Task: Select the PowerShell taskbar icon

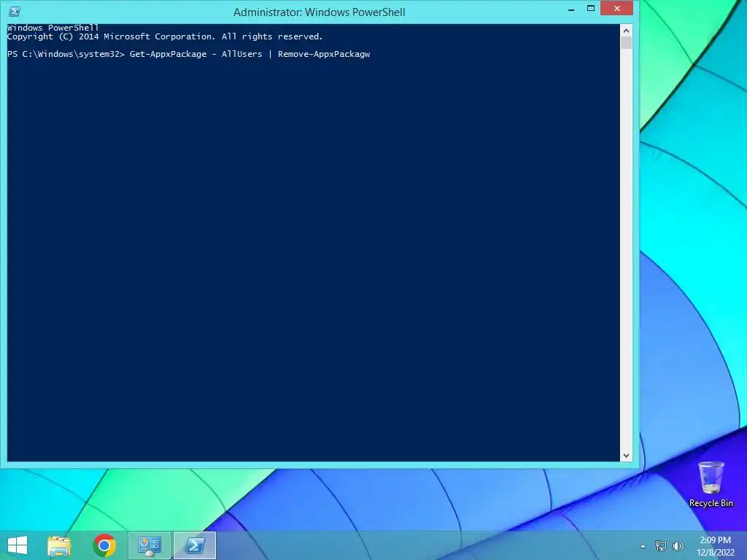Action: coord(194,545)
